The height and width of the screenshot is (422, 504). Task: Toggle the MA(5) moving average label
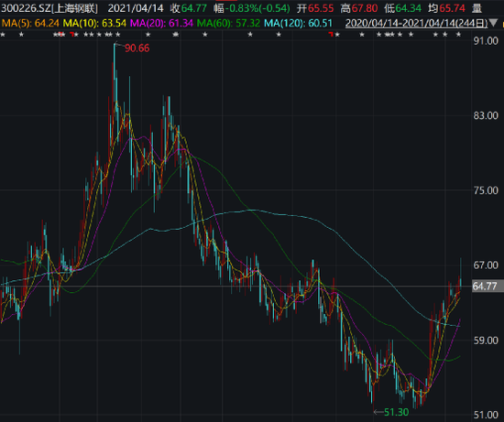(x=30, y=23)
